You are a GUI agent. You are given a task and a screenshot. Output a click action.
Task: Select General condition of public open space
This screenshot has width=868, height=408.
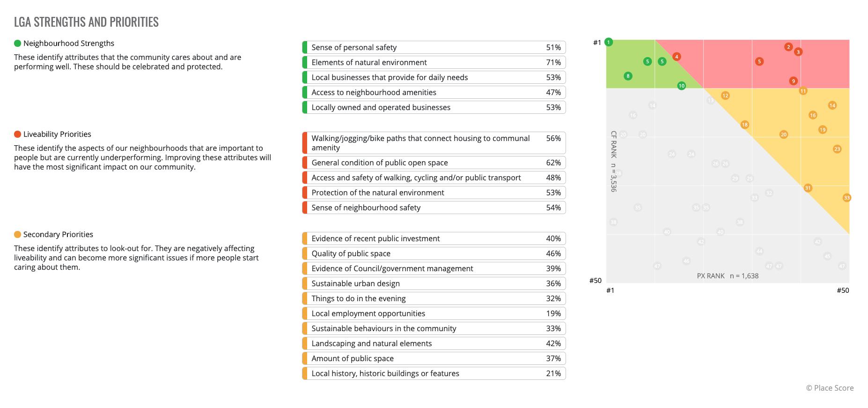[x=434, y=163]
